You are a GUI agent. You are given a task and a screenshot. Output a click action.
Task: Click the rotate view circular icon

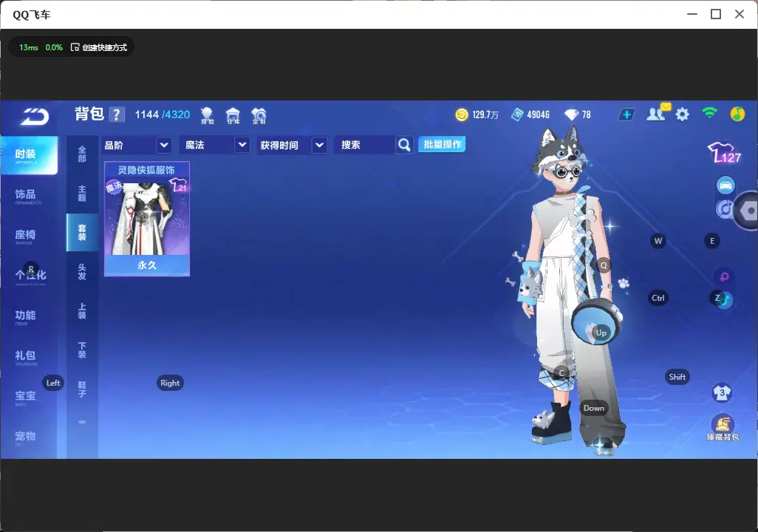click(724, 209)
